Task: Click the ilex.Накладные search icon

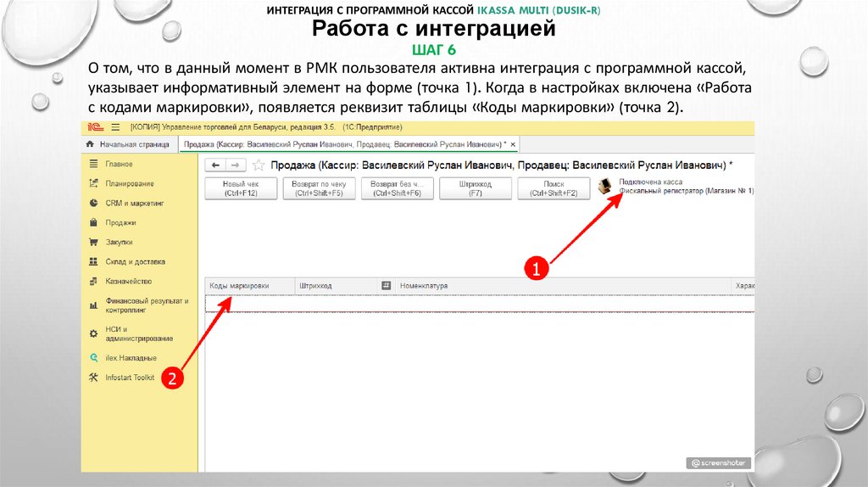Action: (93, 358)
